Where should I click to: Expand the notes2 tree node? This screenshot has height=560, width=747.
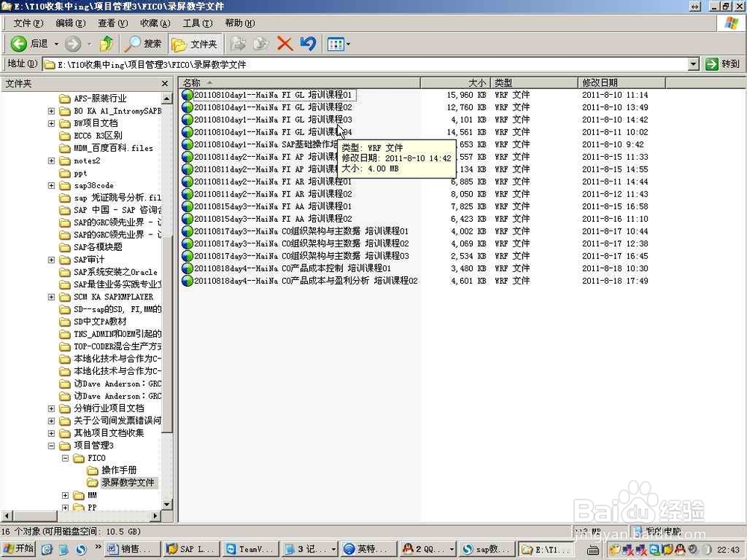(52, 161)
